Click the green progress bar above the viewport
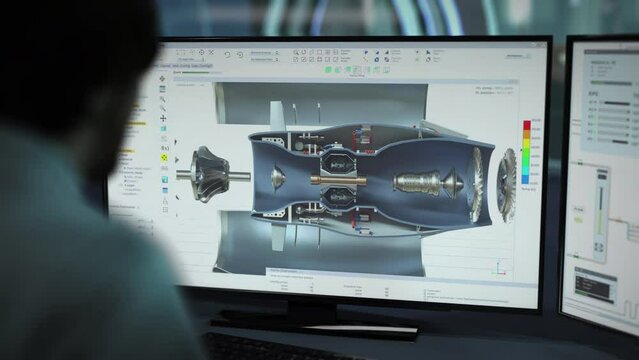Viewport: 639px width, 360px height. coord(195,73)
